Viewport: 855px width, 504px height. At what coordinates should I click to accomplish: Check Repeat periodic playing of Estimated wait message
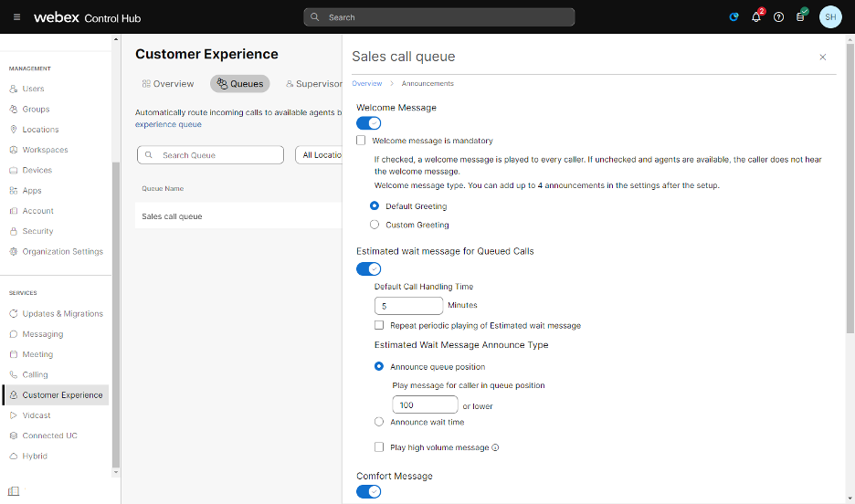pyautogui.click(x=379, y=325)
